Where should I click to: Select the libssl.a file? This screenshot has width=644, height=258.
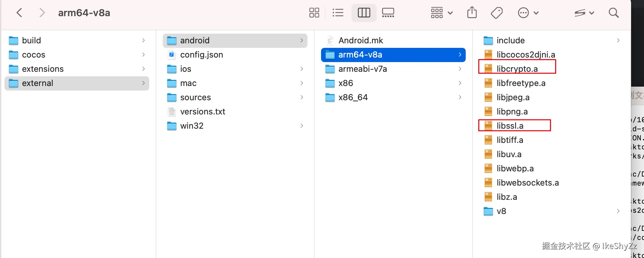coord(510,126)
